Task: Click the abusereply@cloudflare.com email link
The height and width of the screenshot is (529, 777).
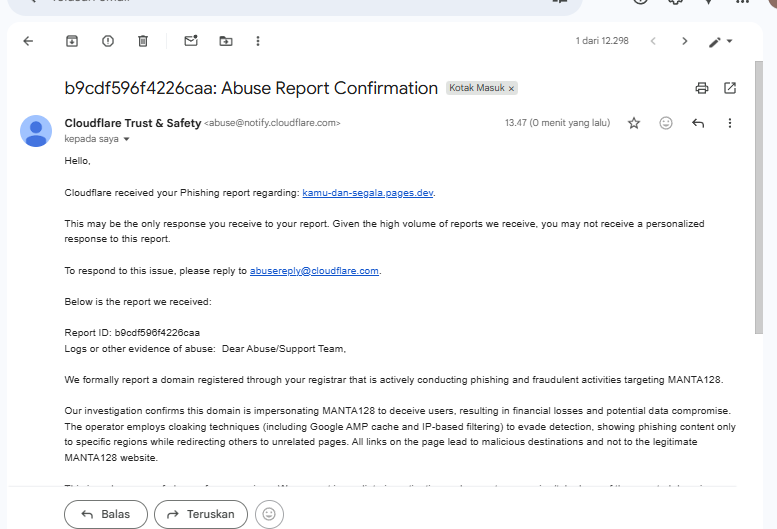Action: [x=314, y=271]
